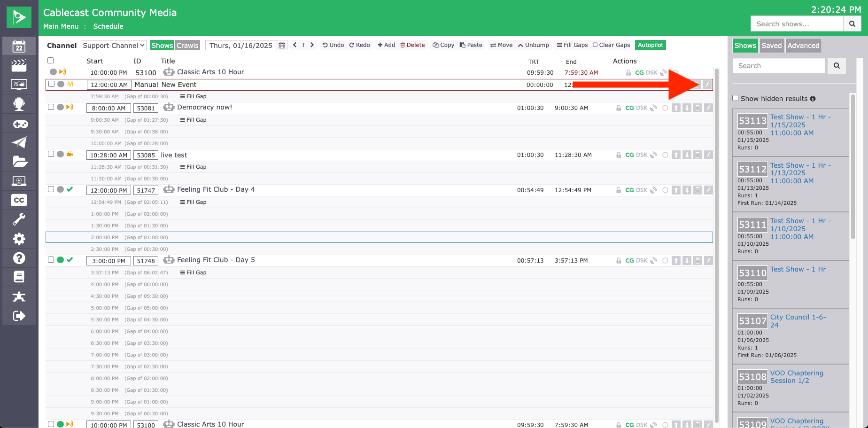The image size is (868, 428).
Task: Check the Feeling Fit Club - Day 5 checkbox
Action: 51,259
